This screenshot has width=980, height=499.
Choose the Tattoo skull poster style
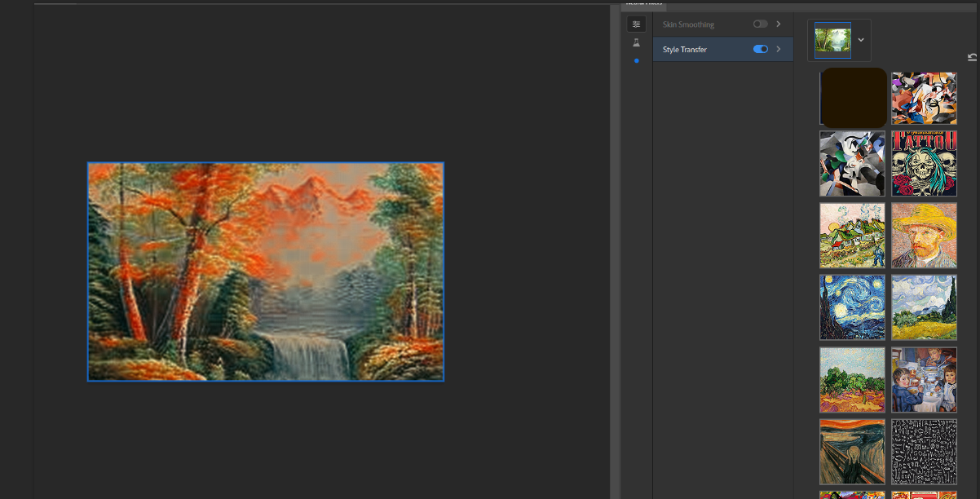924,163
